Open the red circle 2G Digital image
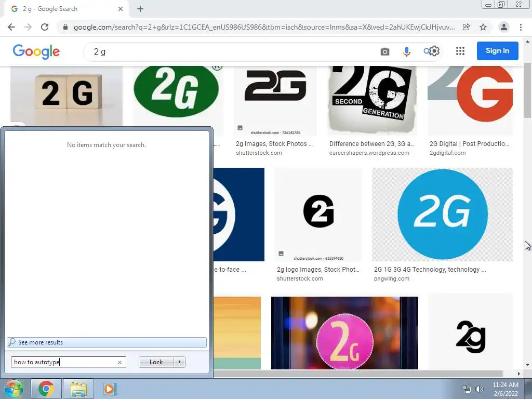Image resolution: width=532 pixels, height=399 pixels. pyautogui.click(x=470, y=101)
